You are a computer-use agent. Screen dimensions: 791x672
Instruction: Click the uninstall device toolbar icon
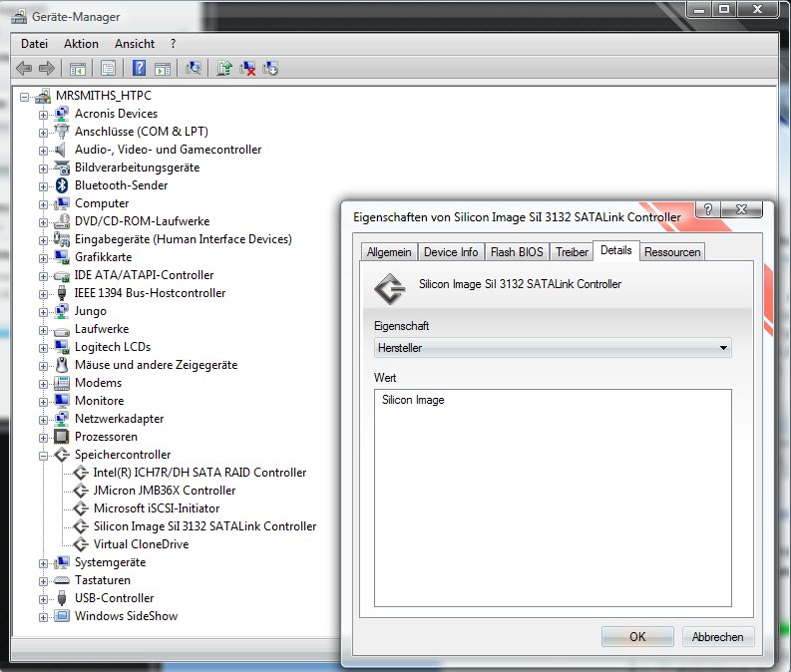click(247, 68)
